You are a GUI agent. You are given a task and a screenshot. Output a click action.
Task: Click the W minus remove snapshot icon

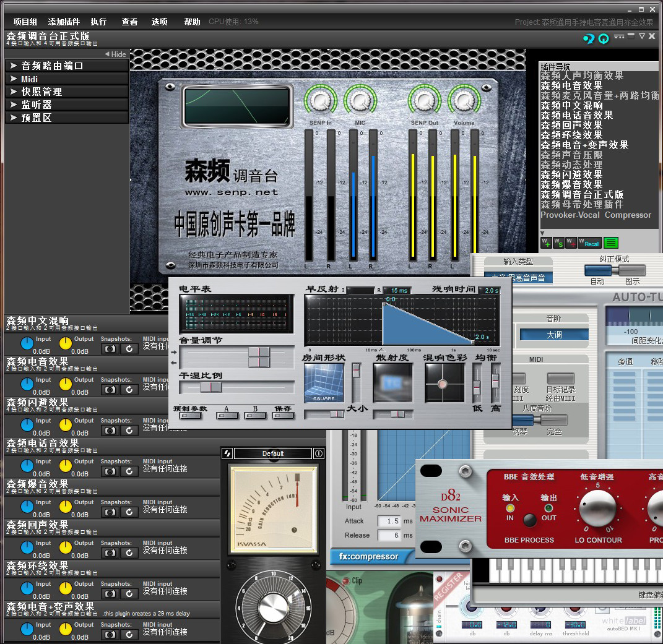[x=571, y=243]
